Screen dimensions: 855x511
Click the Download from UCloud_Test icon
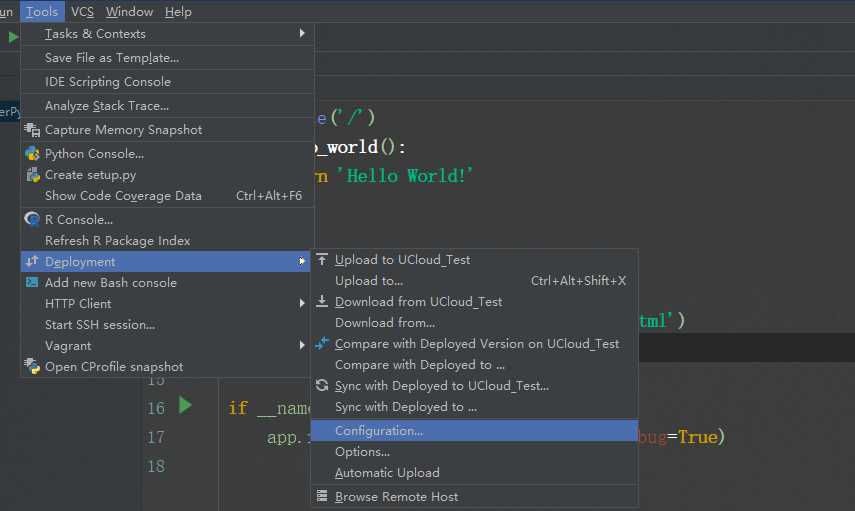tap(322, 301)
